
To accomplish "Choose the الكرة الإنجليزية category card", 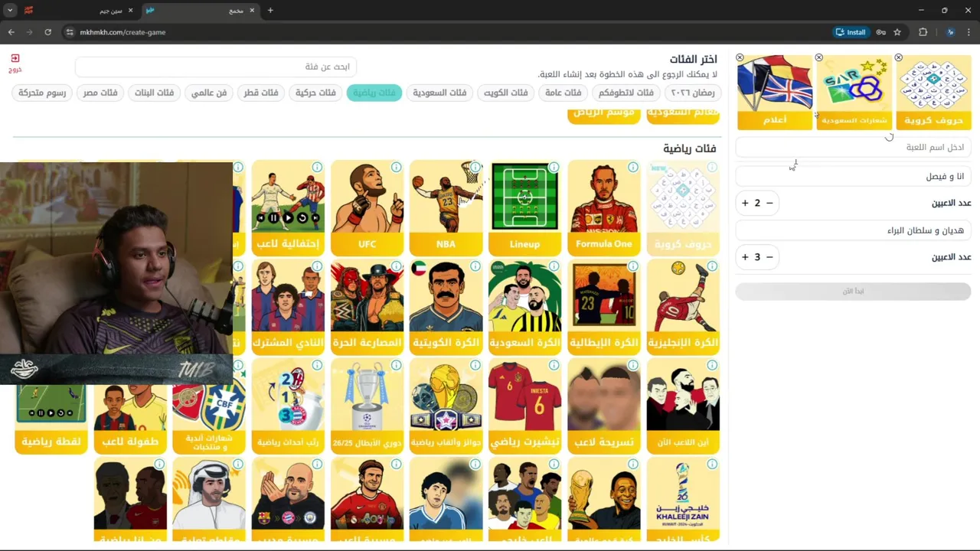I will click(683, 307).
